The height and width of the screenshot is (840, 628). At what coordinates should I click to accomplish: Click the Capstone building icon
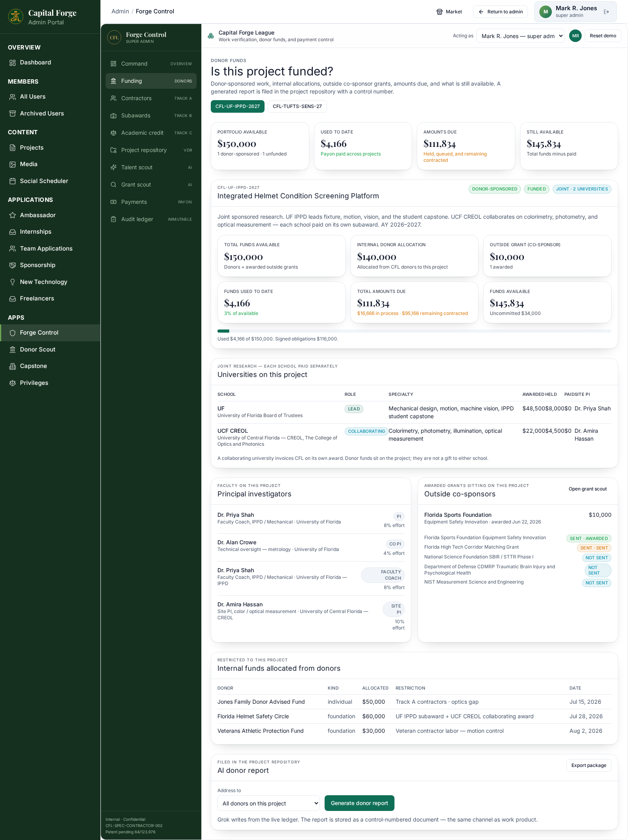13,366
